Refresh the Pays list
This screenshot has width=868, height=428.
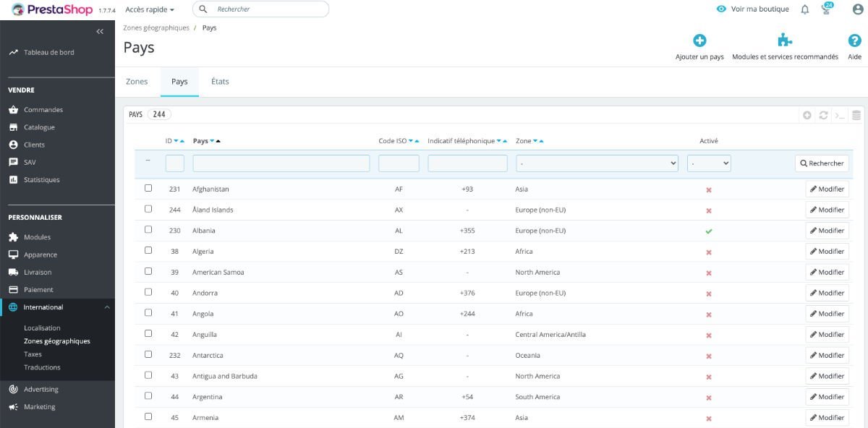[x=823, y=115]
